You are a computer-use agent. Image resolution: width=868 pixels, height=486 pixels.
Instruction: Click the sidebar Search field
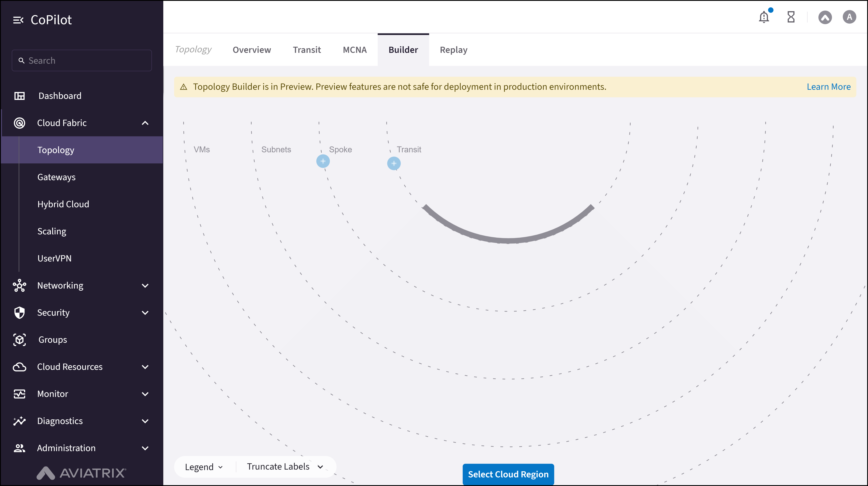point(82,61)
